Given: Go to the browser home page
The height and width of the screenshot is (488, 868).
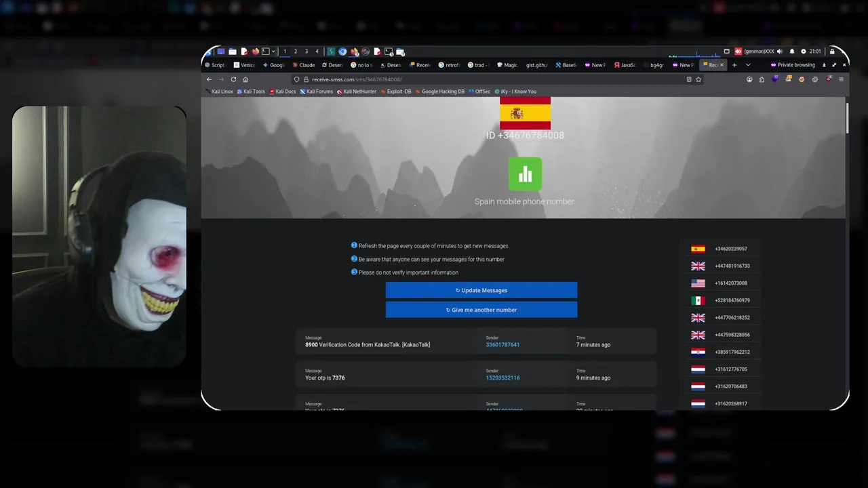Looking at the screenshot, I should click(x=245, y=79).
